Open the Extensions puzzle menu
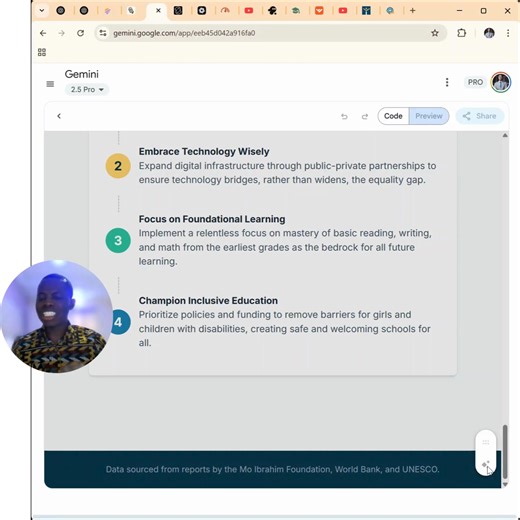Image resolution: width=520 pixels, height=520 pixels. [462, 33]
